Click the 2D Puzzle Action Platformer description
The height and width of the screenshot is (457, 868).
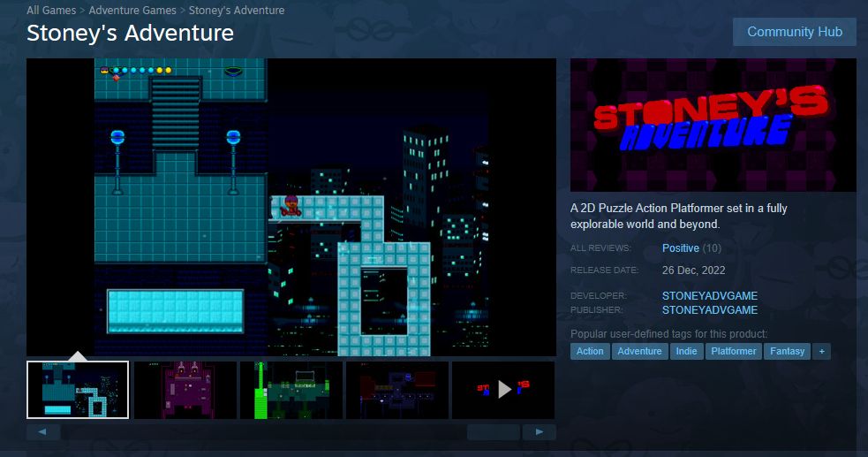point(679,216)
